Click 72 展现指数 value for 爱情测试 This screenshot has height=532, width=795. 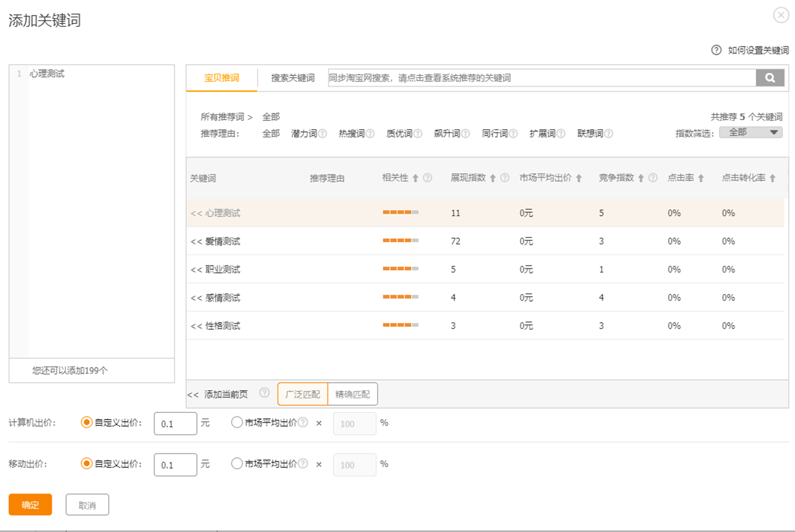pyautogui.click(x=455, y=241)
